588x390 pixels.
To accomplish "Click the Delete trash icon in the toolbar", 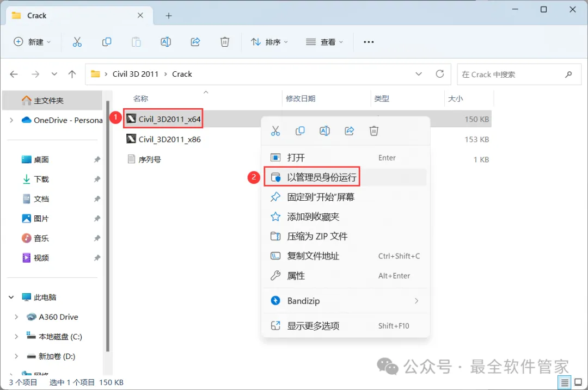I will (225, 42).
